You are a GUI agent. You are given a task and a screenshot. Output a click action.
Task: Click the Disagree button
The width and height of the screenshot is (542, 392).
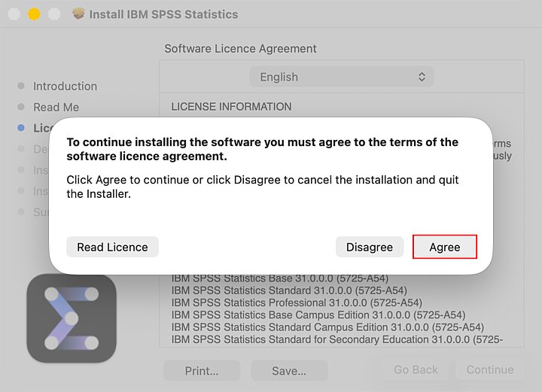click(370, 247)
